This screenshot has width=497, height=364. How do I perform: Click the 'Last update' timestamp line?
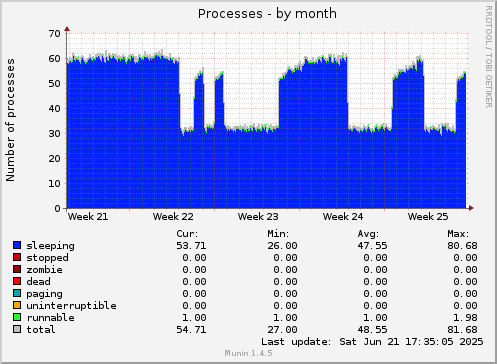click(x=372, y=342)
